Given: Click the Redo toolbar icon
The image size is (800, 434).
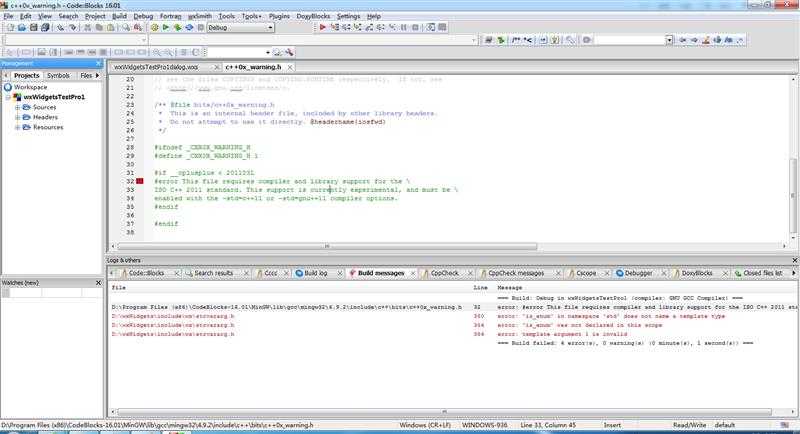Looking at the screenshot, I should coord(72,28).
